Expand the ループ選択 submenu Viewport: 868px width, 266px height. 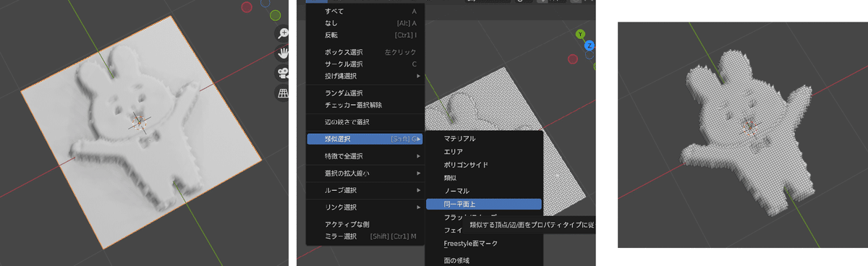coord(365,190)
